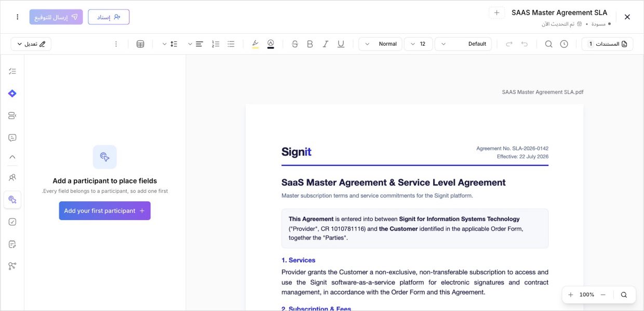Screen dimensions: 644x311
Task: Open the blue diamond AI assistant panel
Action: pyautogui.click(x=12, y=94)
